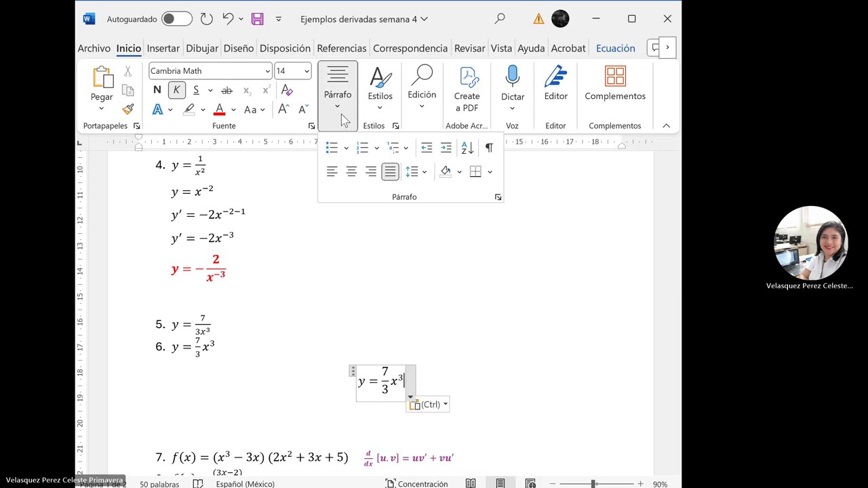Open the Cambria Math font dropdown
868x488 pixels.
(x=267, y=71)
